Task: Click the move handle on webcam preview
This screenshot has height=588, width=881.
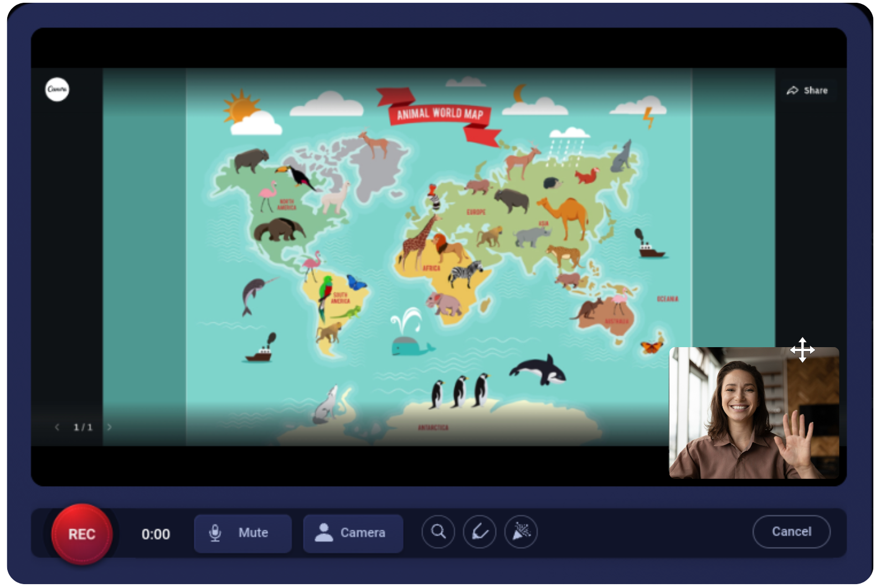Action: pos(802,350)
